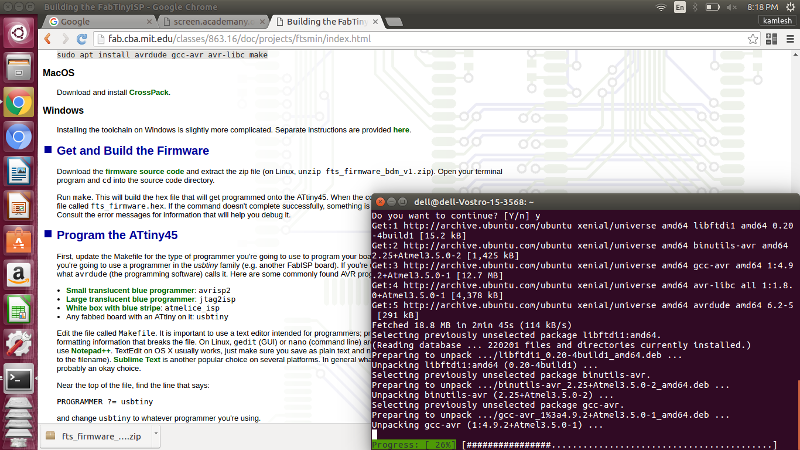
Task: Open the Terminal icon in the launcher
Action: pyautogui.click(x=18, y=379)
